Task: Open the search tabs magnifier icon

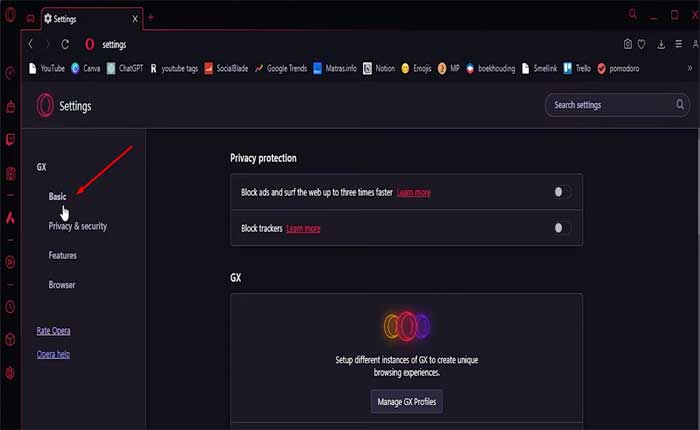Action: (633, 14)
